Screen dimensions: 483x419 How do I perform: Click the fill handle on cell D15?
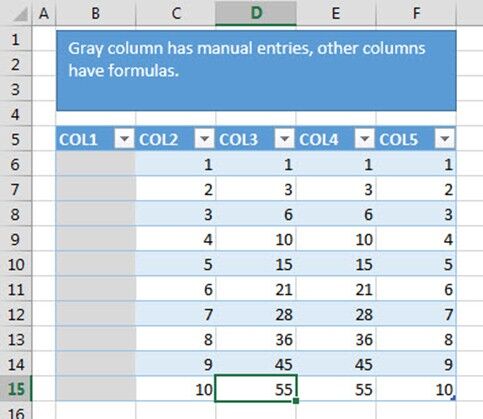click(x=295, y=400)
